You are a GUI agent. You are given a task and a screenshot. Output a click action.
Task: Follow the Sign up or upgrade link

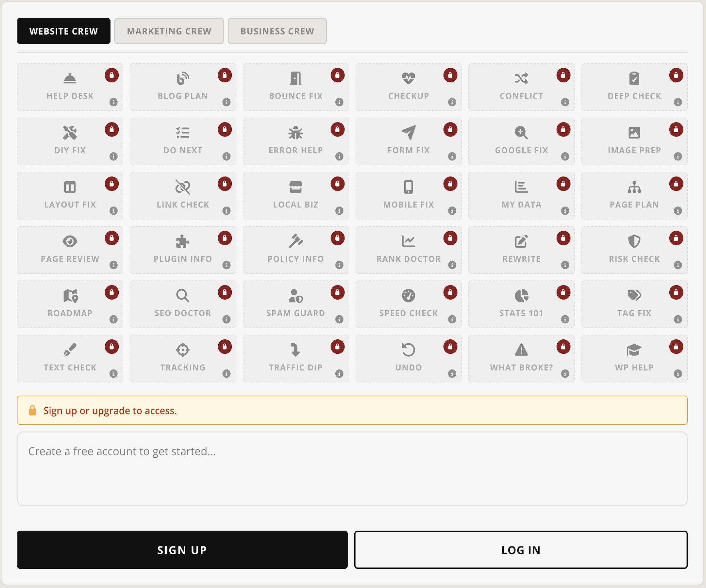tap(110, 411)
